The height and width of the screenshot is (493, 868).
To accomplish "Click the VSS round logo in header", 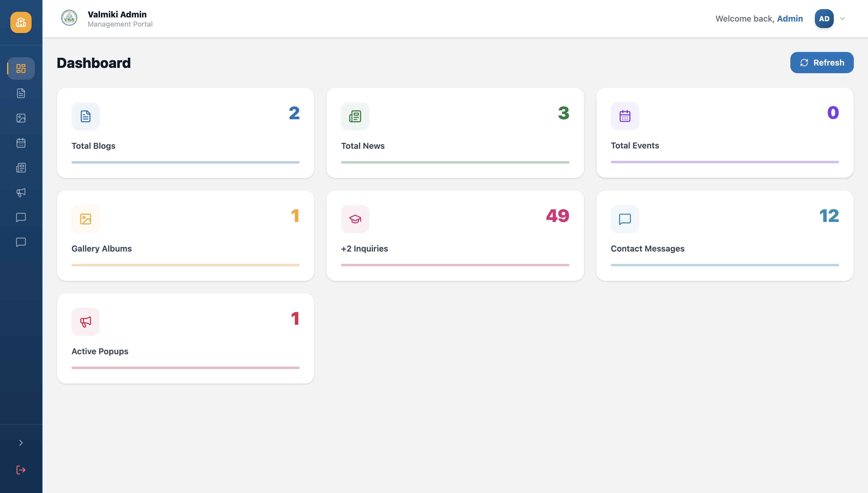I will pos(69,18).
